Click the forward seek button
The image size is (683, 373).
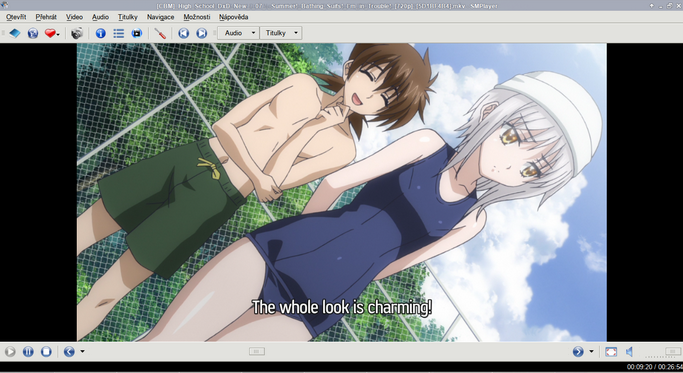578,352
